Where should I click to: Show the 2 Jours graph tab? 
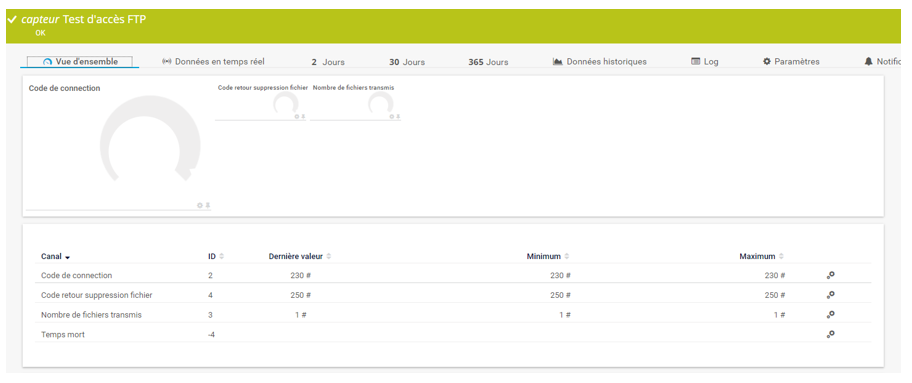[328, 62]
